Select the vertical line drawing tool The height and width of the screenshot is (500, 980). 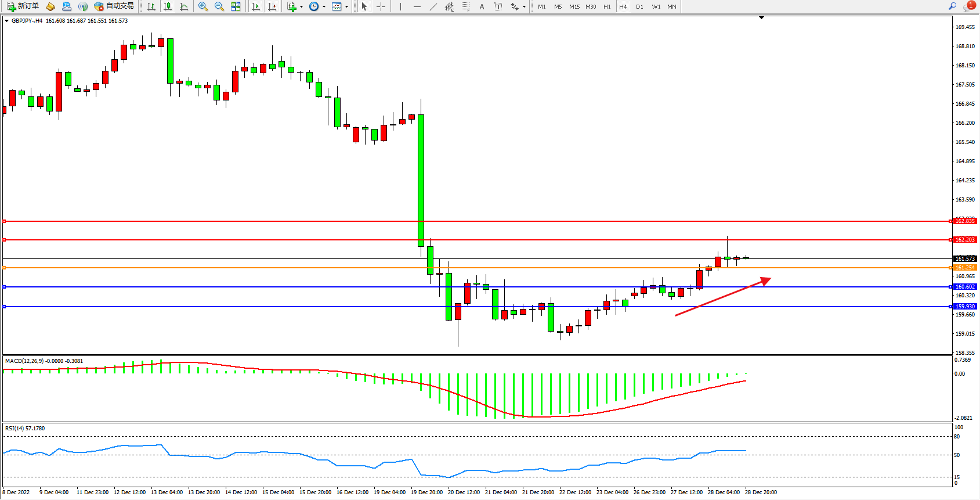[400, 6]
